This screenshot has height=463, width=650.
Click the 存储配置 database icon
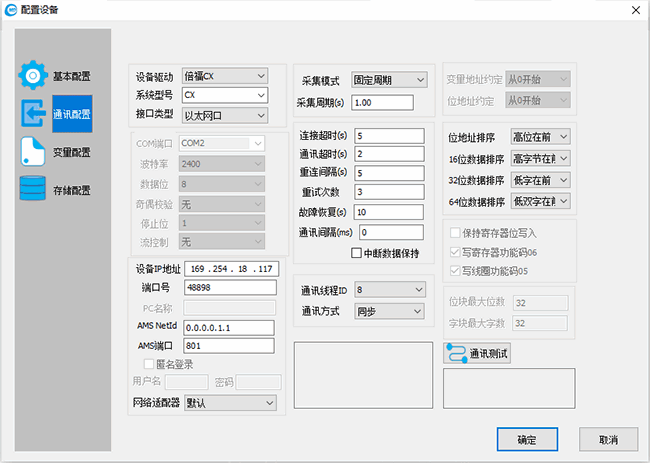pyautogui.click(x=34, y=189)
